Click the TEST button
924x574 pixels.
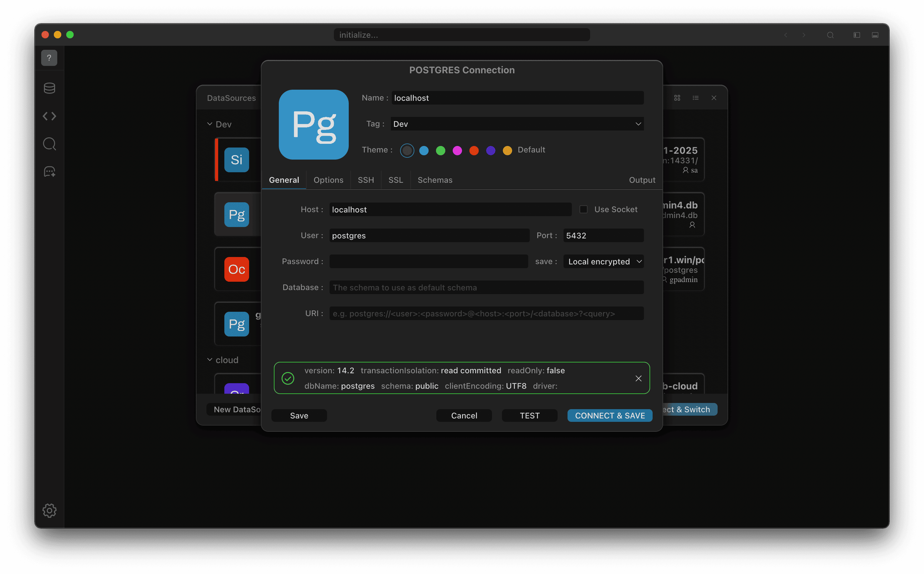click(x=529, y=415)
